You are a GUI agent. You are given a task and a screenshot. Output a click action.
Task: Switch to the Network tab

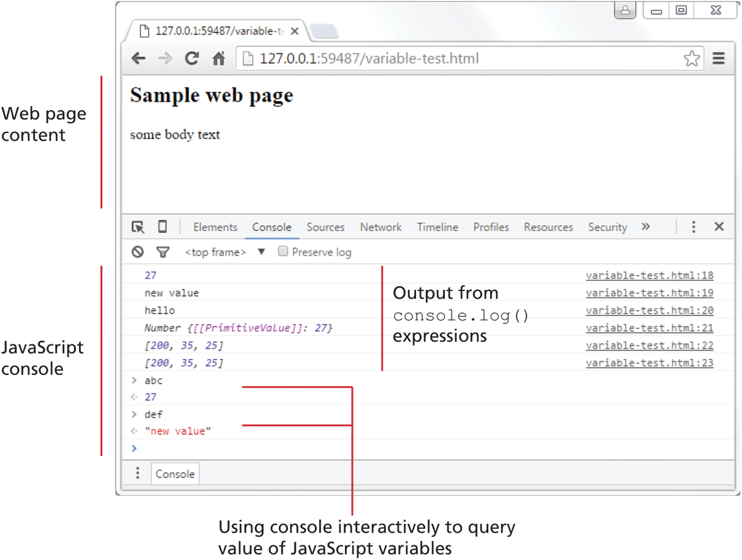[381, 227]
